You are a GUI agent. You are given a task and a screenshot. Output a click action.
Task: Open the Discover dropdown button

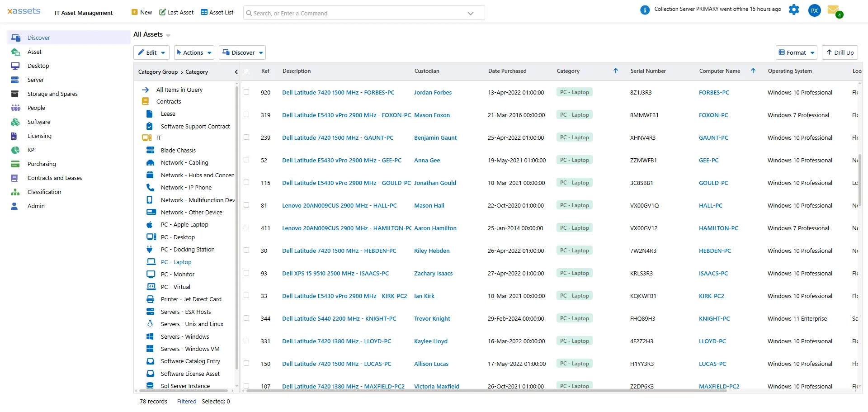[x=242, y=52]
